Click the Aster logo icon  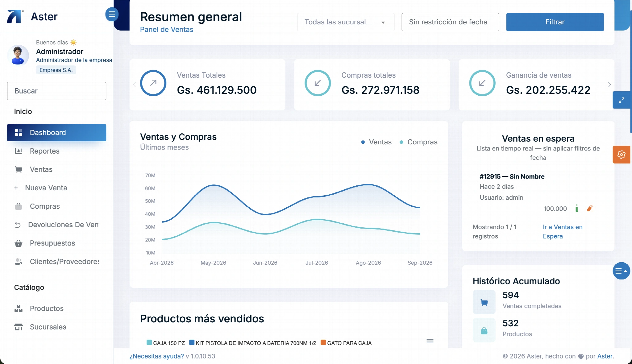[15, 16]
